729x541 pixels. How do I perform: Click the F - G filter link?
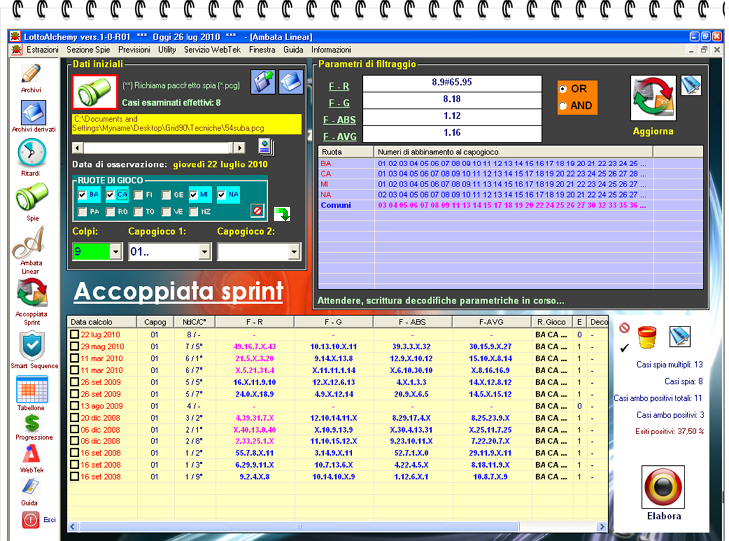pos(339,103)
